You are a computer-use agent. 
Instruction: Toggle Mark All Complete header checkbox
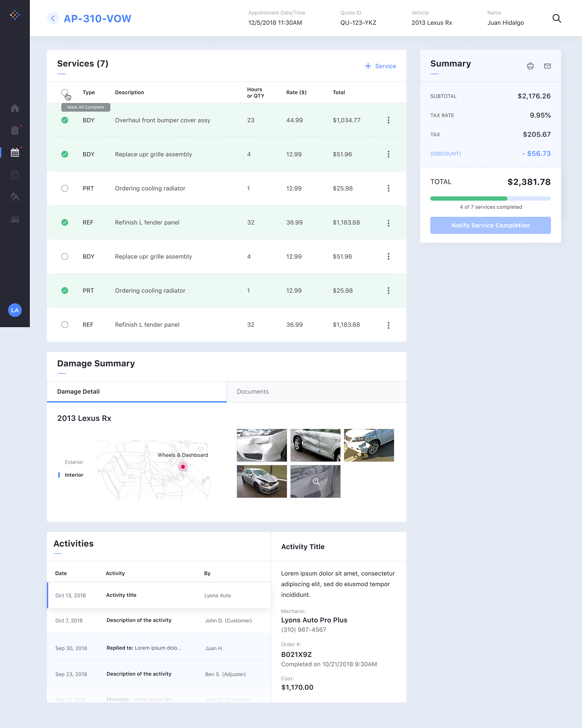65,92
